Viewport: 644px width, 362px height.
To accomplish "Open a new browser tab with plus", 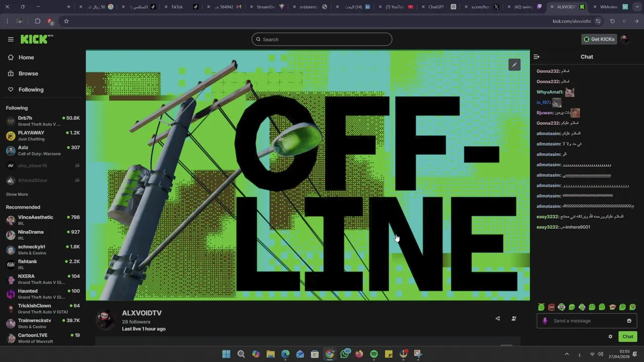I will pos(69,7).
